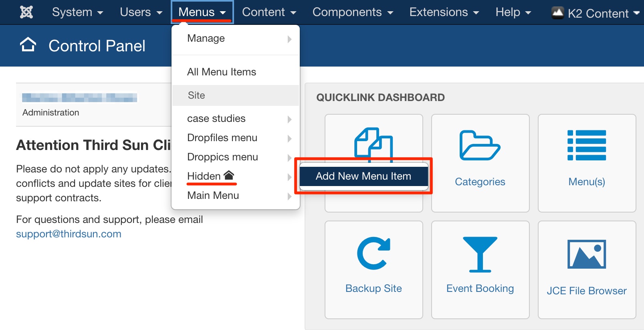Click the Control Panel home icon
The image size is (644, 330).
(x=28, y=45)
